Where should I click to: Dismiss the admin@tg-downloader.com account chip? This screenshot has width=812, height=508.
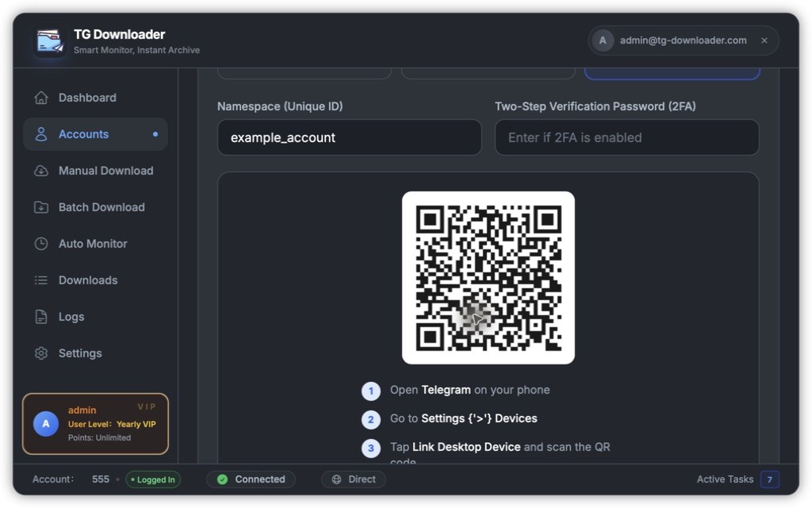click(764, 40)
